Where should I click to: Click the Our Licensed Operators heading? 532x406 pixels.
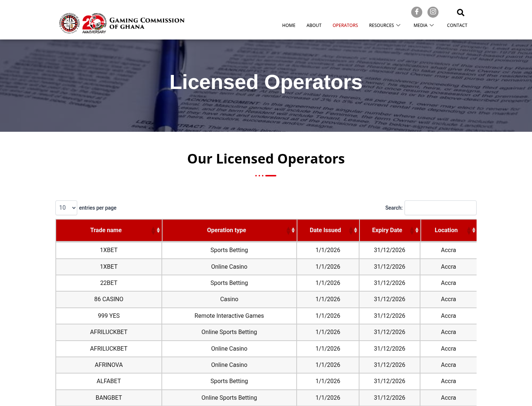click(x=266, y=159)
